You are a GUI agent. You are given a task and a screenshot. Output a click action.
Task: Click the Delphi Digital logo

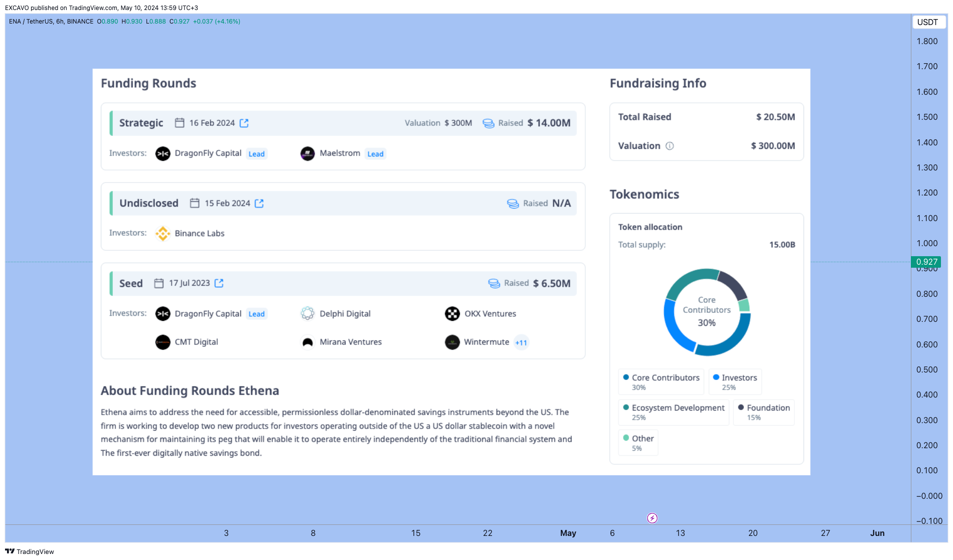tap(307, 314)
